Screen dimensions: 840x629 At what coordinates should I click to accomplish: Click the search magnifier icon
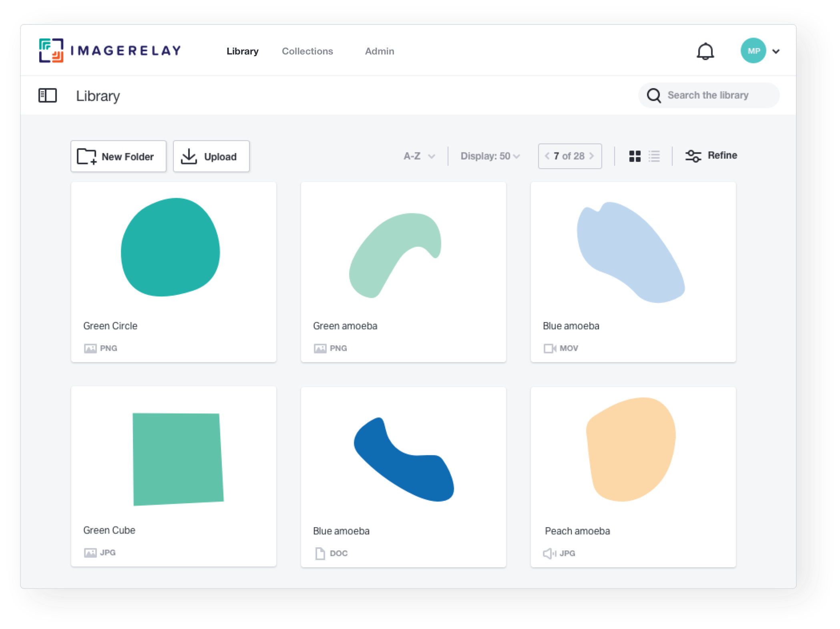654,96
